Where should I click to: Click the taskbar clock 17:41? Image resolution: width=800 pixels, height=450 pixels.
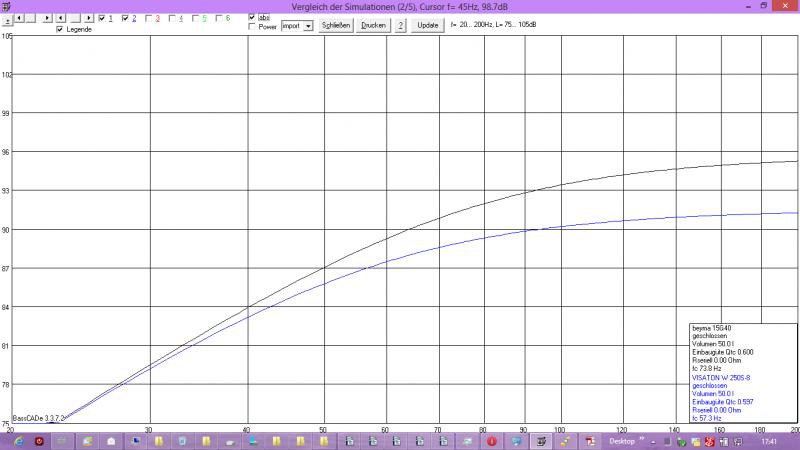click(769, 441)
